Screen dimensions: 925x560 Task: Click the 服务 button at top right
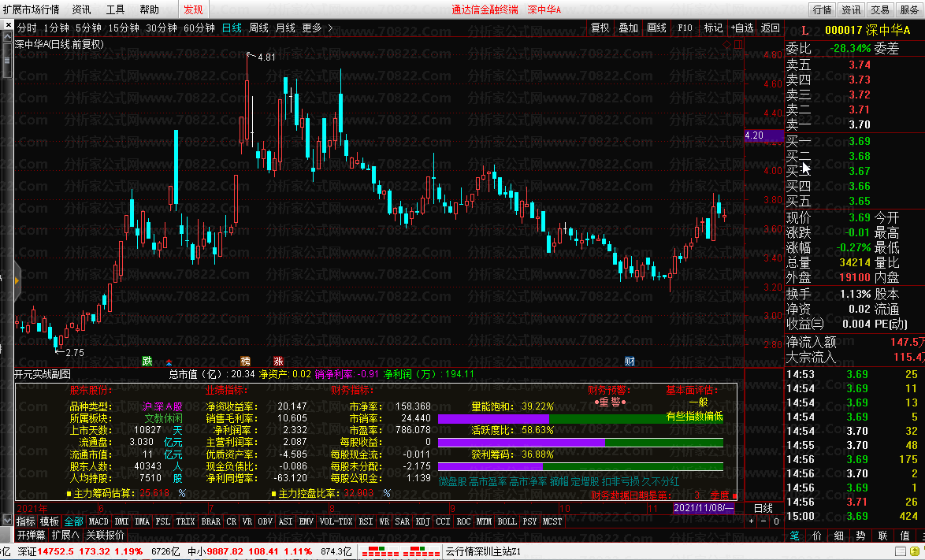909,9
